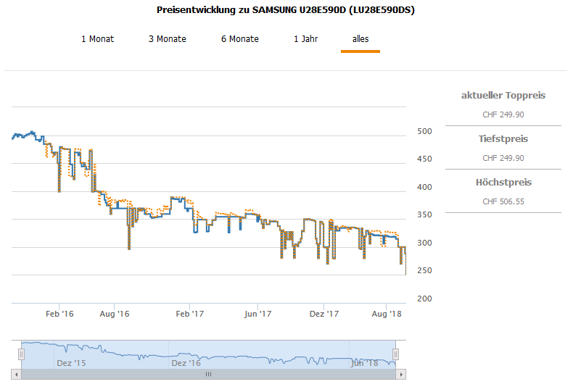The height and width of the screenshot is (392, 573).
Task: Click the aktueller Toppreis heading
Action: pyautogui.click(x=503, y=96)
